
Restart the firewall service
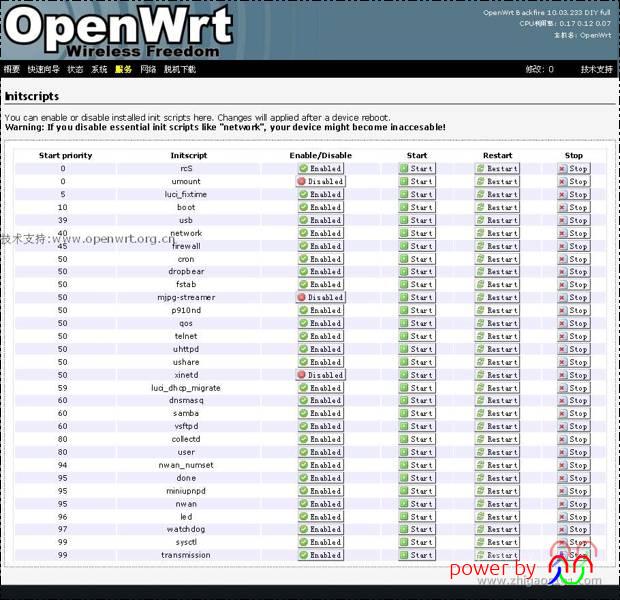pos(497,246)
